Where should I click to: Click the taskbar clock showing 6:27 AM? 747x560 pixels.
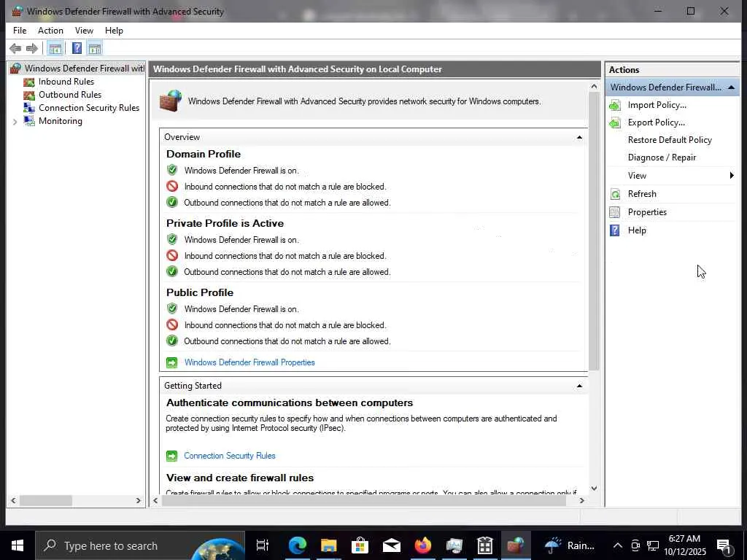(684, 545)
